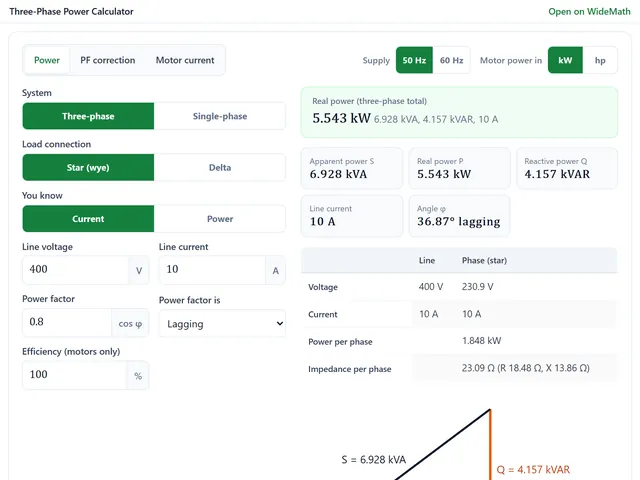640x480 pixels.
Task: Click the Power per phase row label
Action: [x=340, y=342]
